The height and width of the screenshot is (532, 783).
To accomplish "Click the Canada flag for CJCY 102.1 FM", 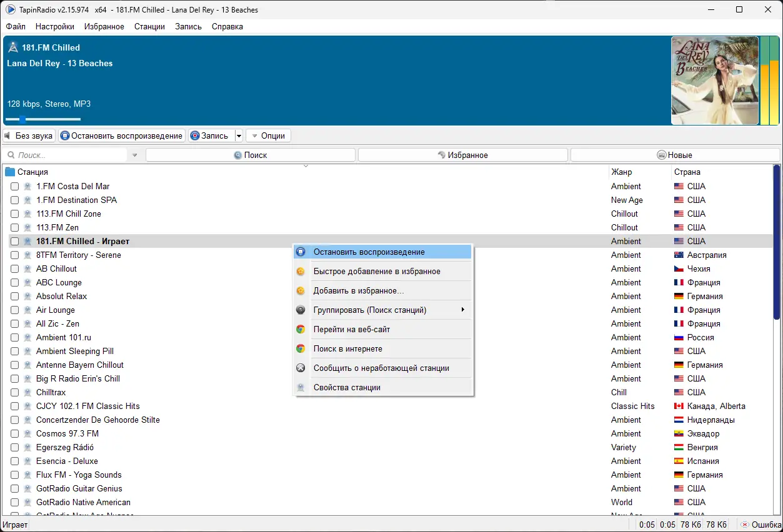I will 679,406.
